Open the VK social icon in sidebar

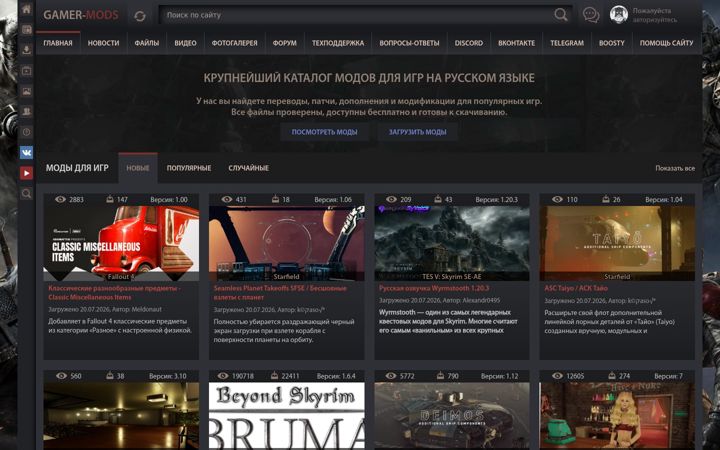click(26, 152)
